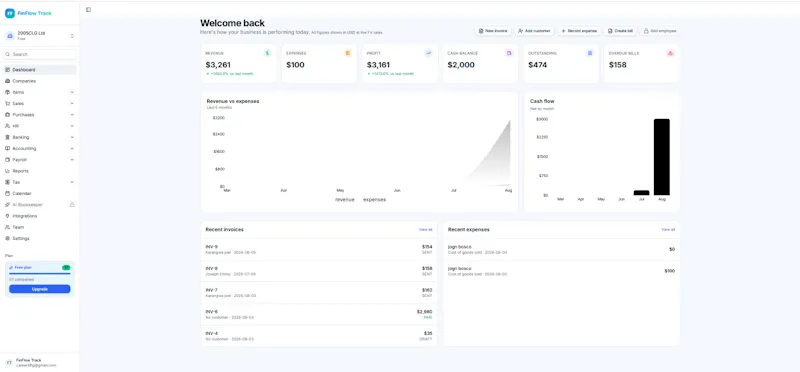Click the small Jul bar in Cash flow chart

(x=641, y=192)
